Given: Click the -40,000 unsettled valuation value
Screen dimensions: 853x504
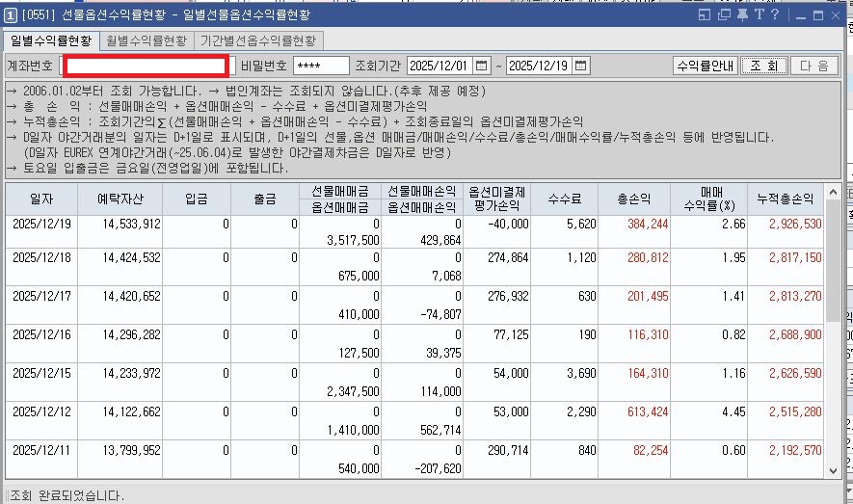Looking at the screenshot, I should coord(508,224).
